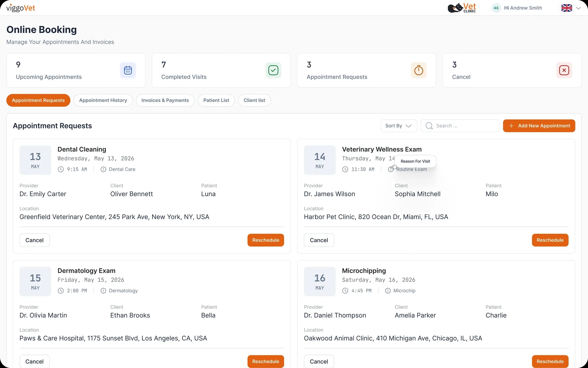The width and height of the screenshot is (588, 368).
Task: Cancel the Dermatology Exam appointment
Action: 35,362
